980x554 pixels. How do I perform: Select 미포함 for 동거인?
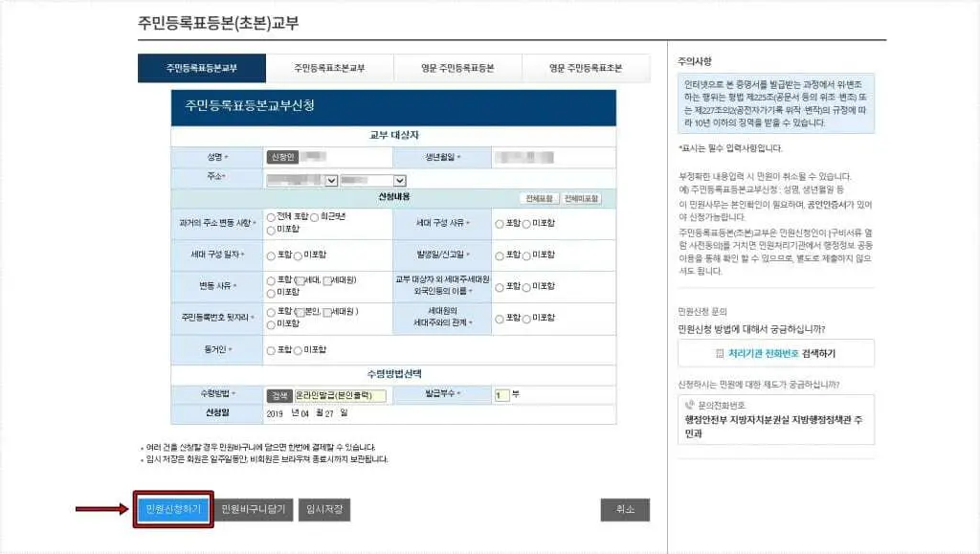pos(299,351)
